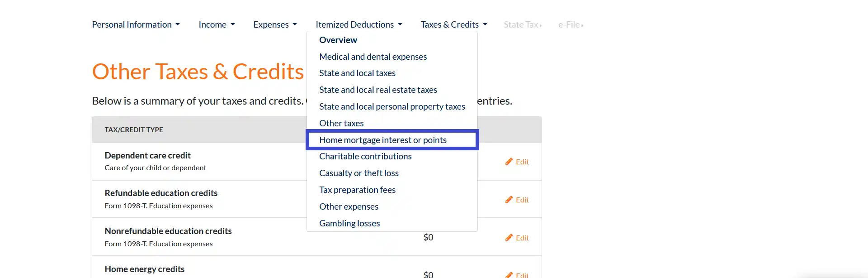
Task: Expand the Personal Information dropdown
Action: (x=136, y=24)
